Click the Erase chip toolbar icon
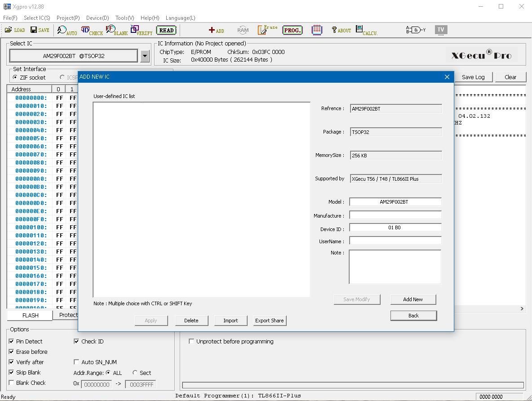Viewport: 532px width, 401px height. pyautogui.click(x=267, y=30)
